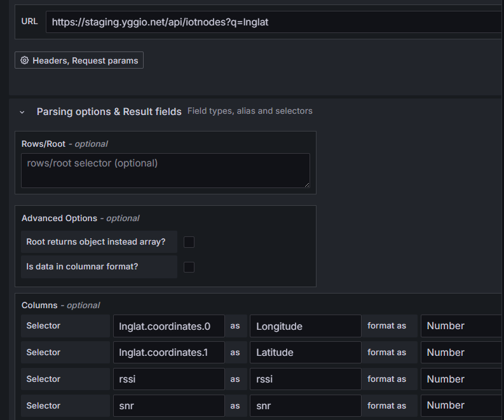
Task: Edit the rssi selector input
Action: point(168,379)
